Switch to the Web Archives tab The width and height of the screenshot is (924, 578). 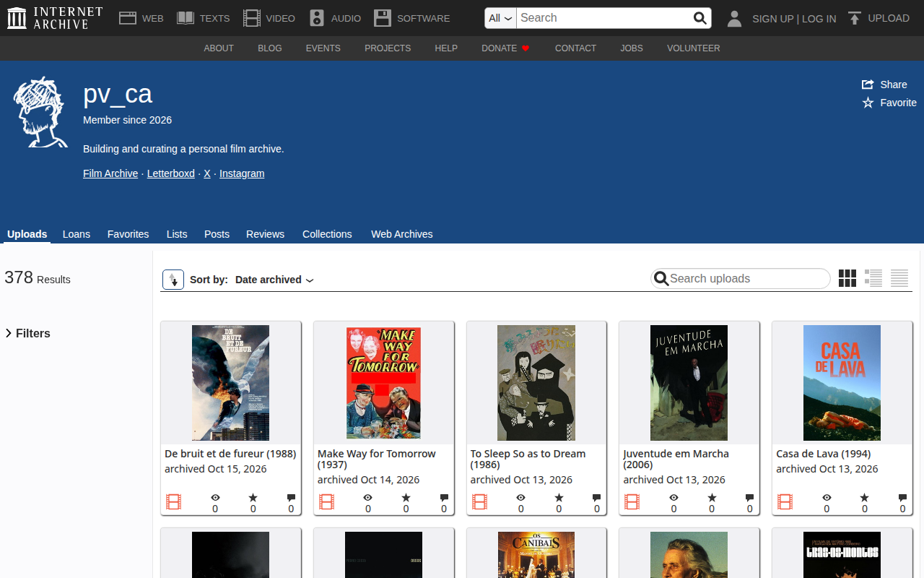402,234
